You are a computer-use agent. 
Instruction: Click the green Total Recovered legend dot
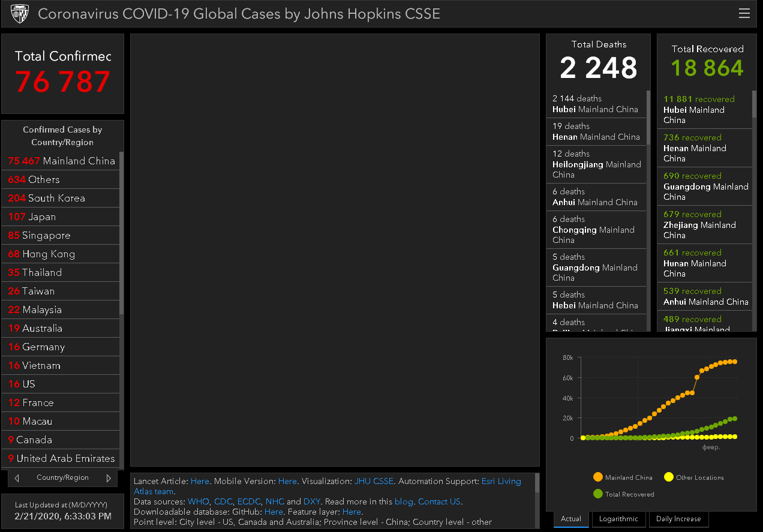(597, 494)
